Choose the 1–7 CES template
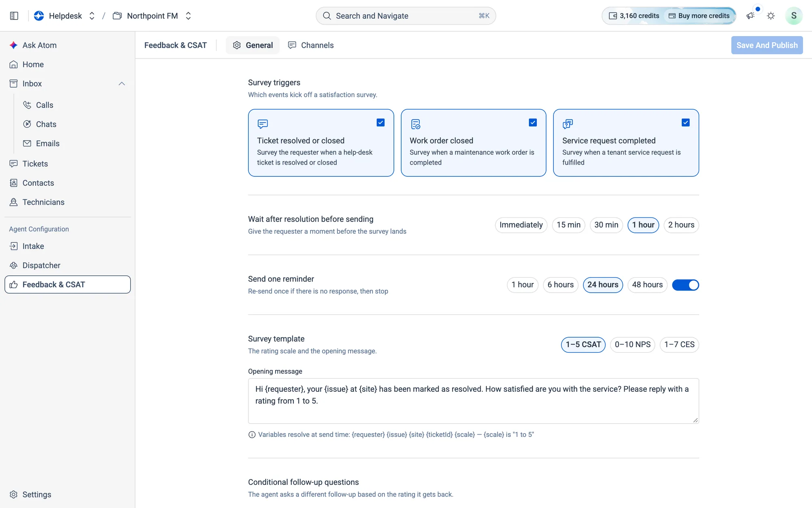The image size is (812, 508). pos(679,344)
